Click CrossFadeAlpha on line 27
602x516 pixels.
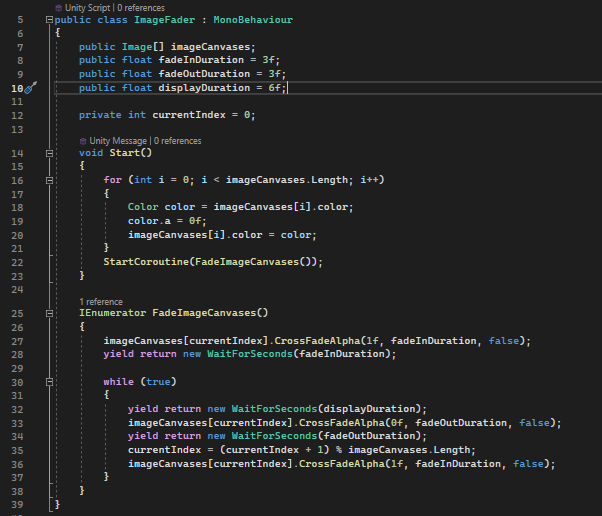[318, 341]
